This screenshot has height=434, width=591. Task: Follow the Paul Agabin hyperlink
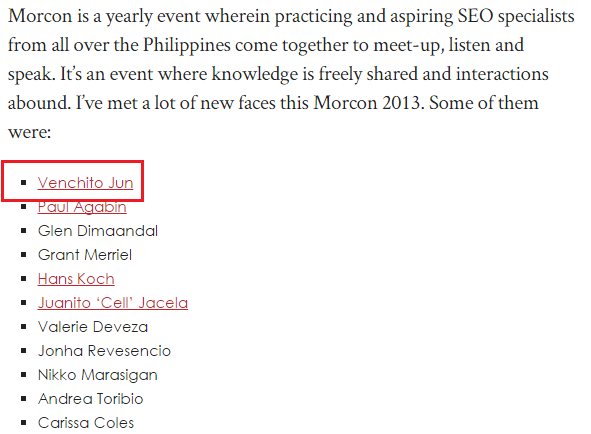82,207
